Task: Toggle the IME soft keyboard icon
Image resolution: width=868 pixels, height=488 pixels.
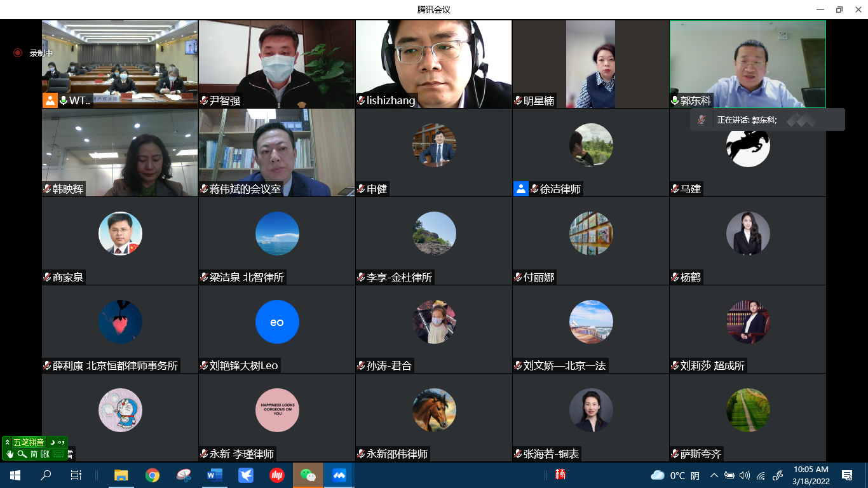Action: click(59, 454)
